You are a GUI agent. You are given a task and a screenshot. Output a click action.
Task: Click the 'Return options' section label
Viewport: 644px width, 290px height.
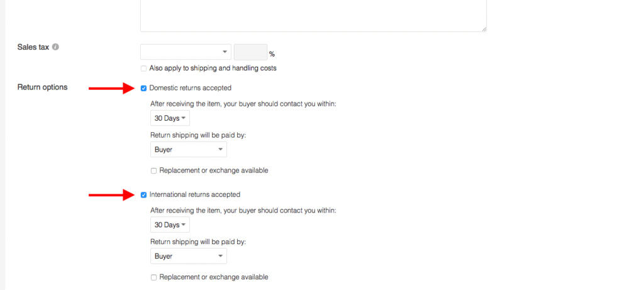[42, 87]
